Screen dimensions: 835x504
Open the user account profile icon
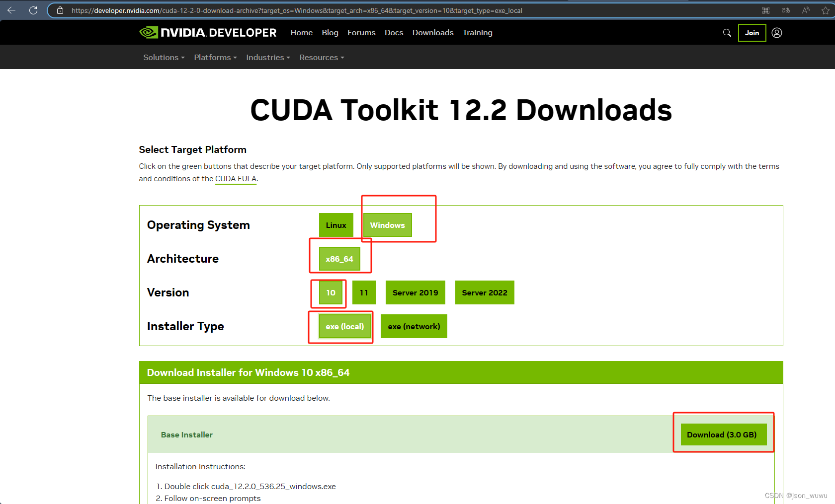point(777,33)
